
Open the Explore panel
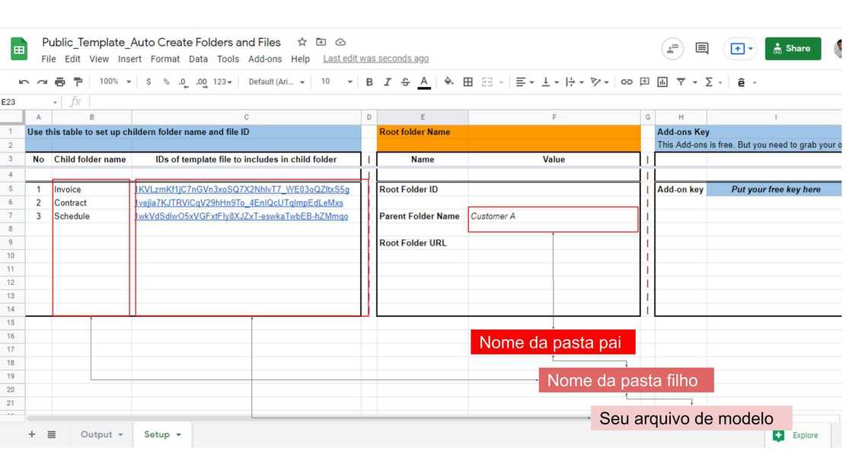pyautogui.click(x=797, y=435)
